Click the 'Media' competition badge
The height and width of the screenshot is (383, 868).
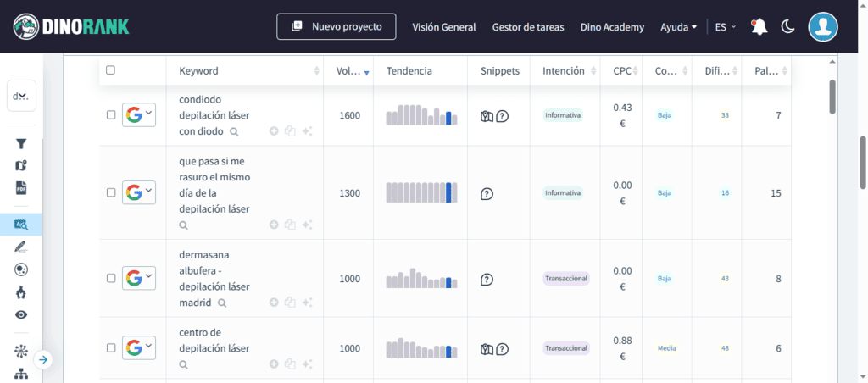(x=666, y=349)
